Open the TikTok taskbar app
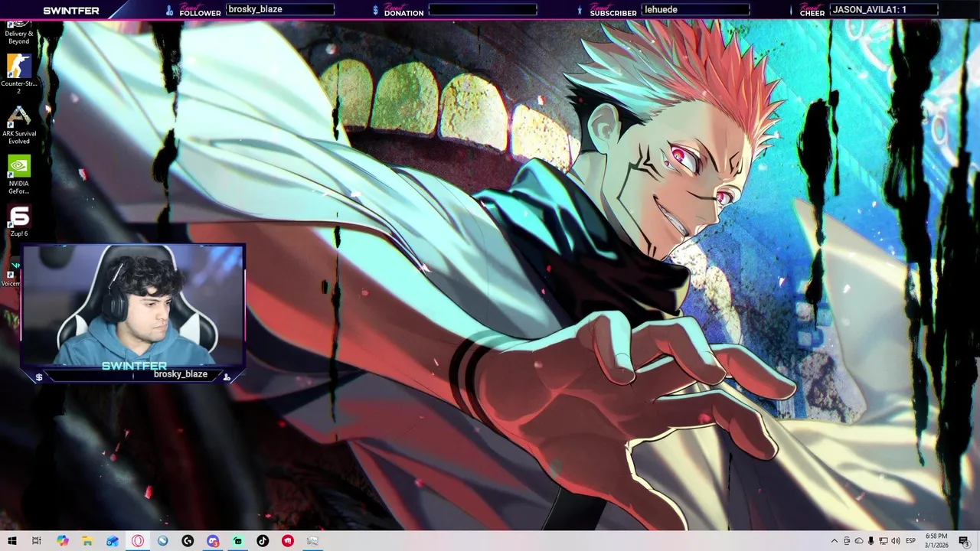980x551 pixels. pyautogui.click(x=263, y=541)
